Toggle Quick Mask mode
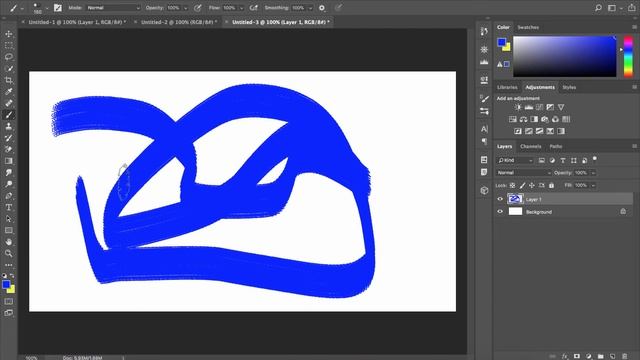Screen dimensions: 640x360 (x=9, y=301)
